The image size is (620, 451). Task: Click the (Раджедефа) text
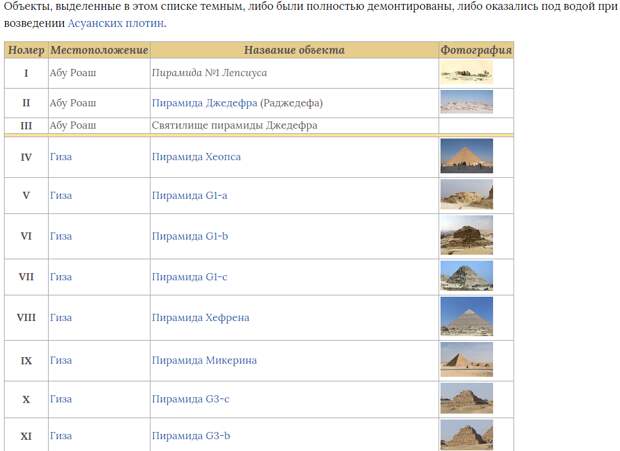(x=291, y=103)
